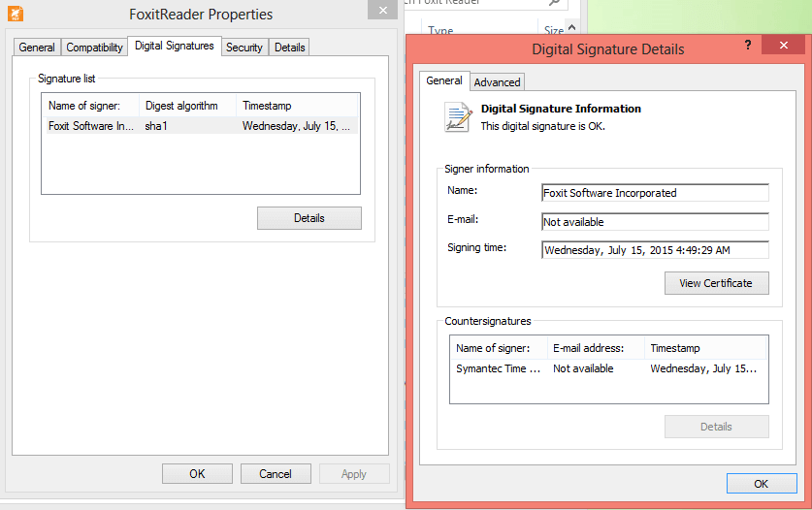Click the FoxitReader icon in Properties title bar
Screen dimensions: 812x510
tap(16, 15)
